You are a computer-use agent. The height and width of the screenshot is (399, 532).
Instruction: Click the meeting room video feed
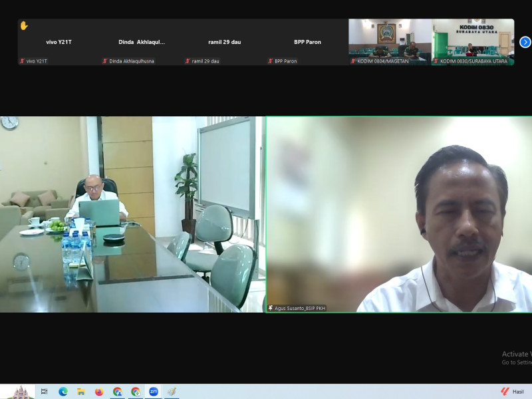click(x=132, y=214)
